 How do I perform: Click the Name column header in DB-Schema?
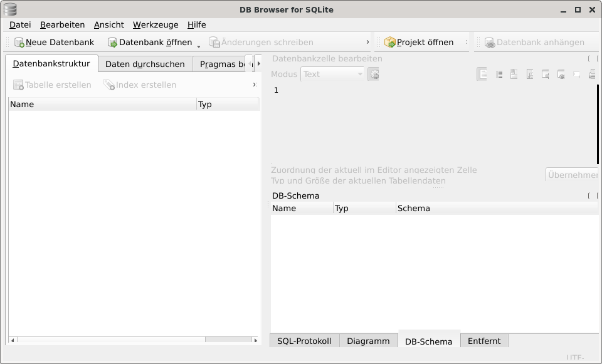pos(302,208)
